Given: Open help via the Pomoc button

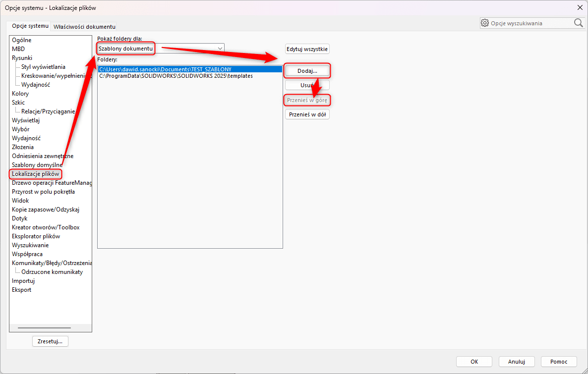Looking at the screenshot, I should [559, 362].
